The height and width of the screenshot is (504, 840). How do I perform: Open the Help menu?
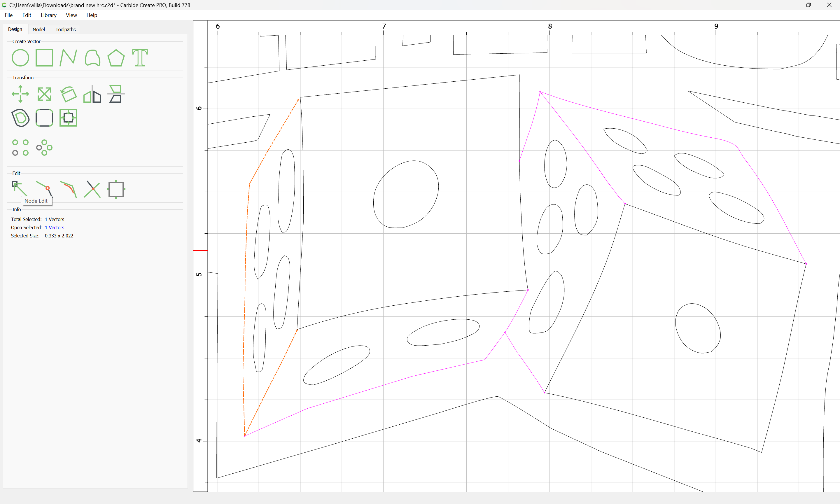[x=92, y=15]
